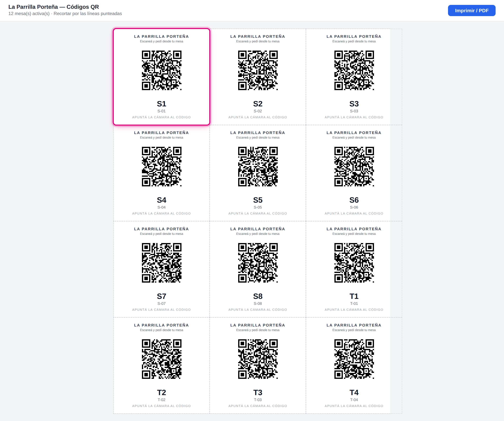Click the T-03 table code text
504x421 pixels.
point(258,400)
